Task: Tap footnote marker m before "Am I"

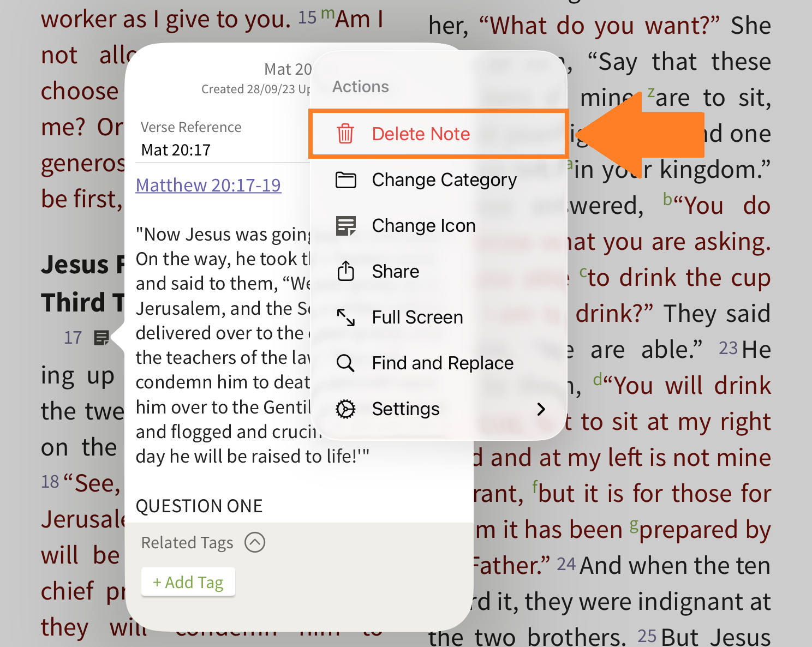Action: click(x=327, y=13)
